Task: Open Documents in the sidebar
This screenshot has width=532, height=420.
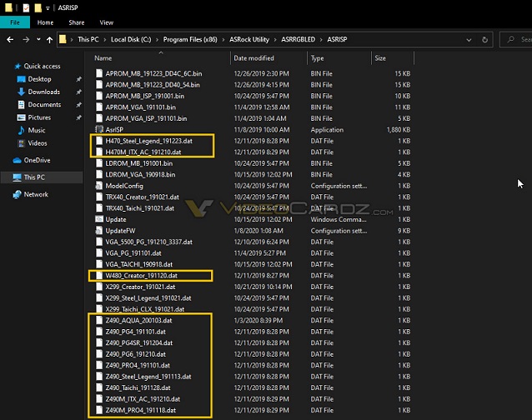Action: pos(44,105)
